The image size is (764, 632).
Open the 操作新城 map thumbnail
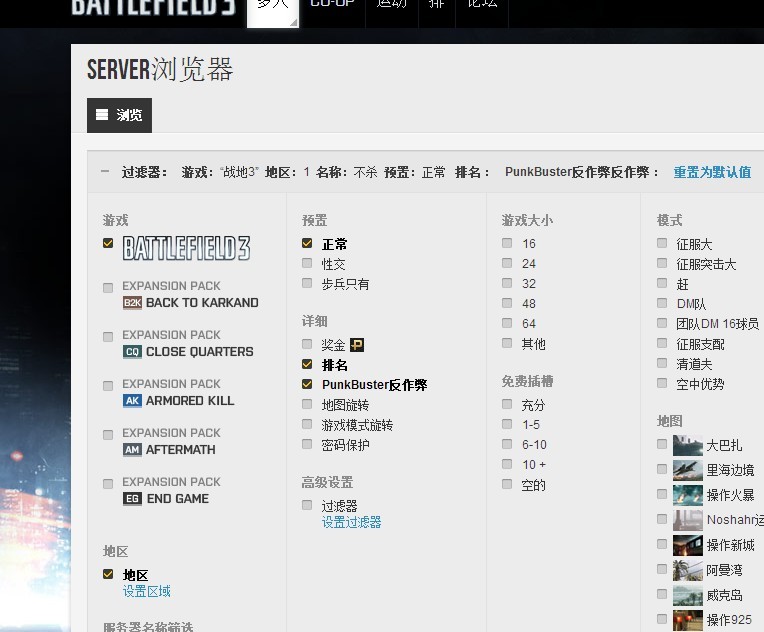[688, 545]
